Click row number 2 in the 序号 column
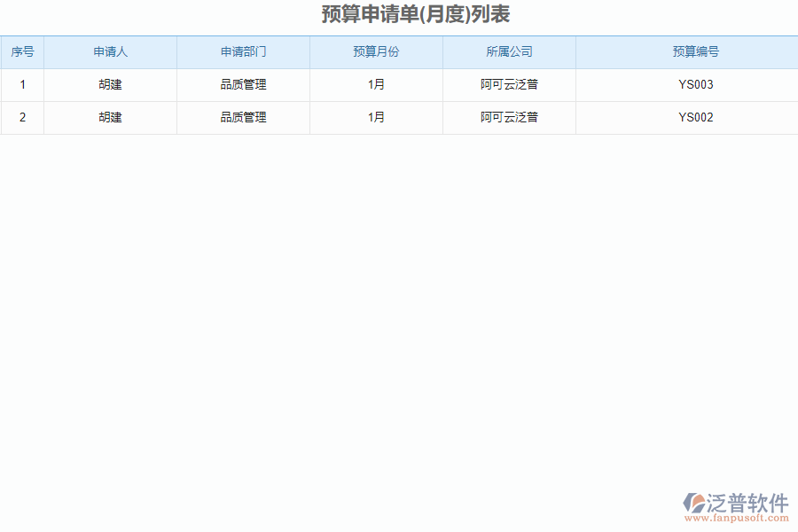 22,116
